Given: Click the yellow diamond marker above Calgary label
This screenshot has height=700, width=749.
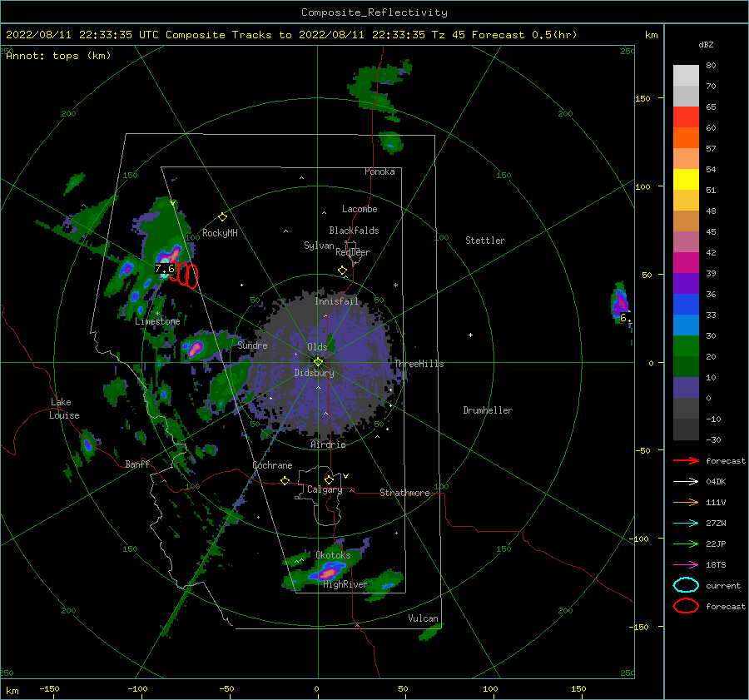Looking at the screenshot, I should click(x=329, y=479).
